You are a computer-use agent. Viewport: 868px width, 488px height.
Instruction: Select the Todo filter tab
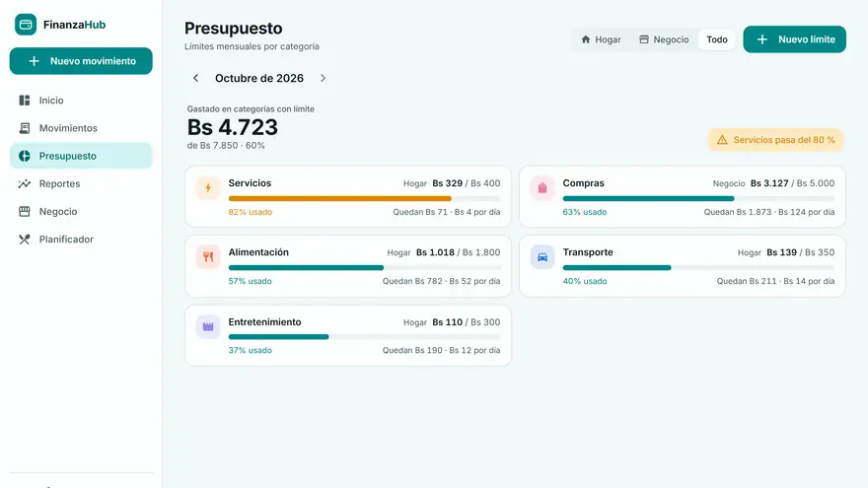tap(717, 39)
